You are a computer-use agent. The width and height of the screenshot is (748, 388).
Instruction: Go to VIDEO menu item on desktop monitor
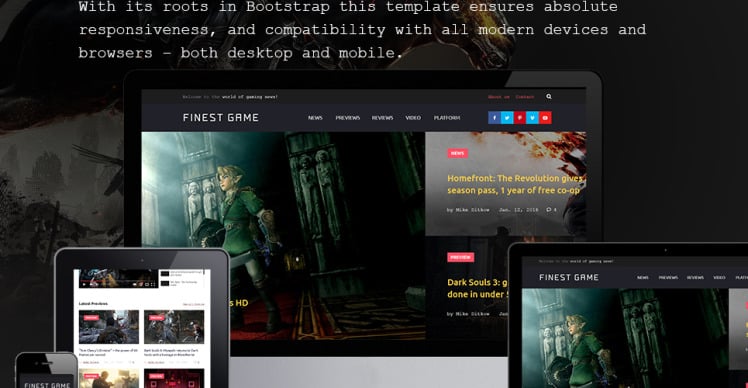pyautogui.click(x=413, y=118)
